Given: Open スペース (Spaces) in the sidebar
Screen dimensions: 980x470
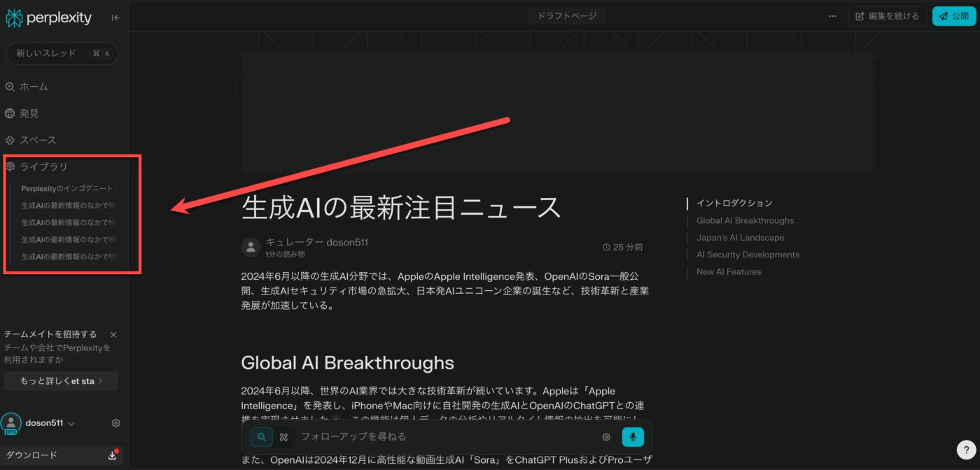Looking at the screenshot, I should click(38, 140).
